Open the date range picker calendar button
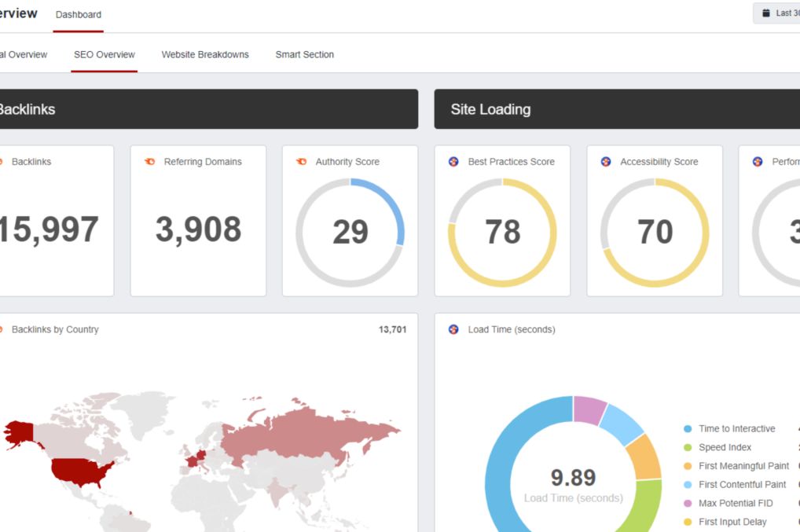The image size is (800, 532). (777, 13)
